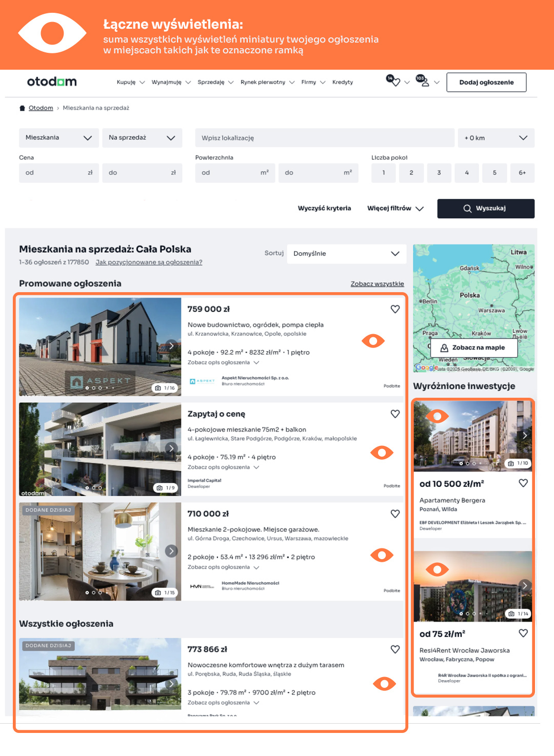554x756 pixels.
Task: Click the Wyszukaj search button
Action: [485, 209]
